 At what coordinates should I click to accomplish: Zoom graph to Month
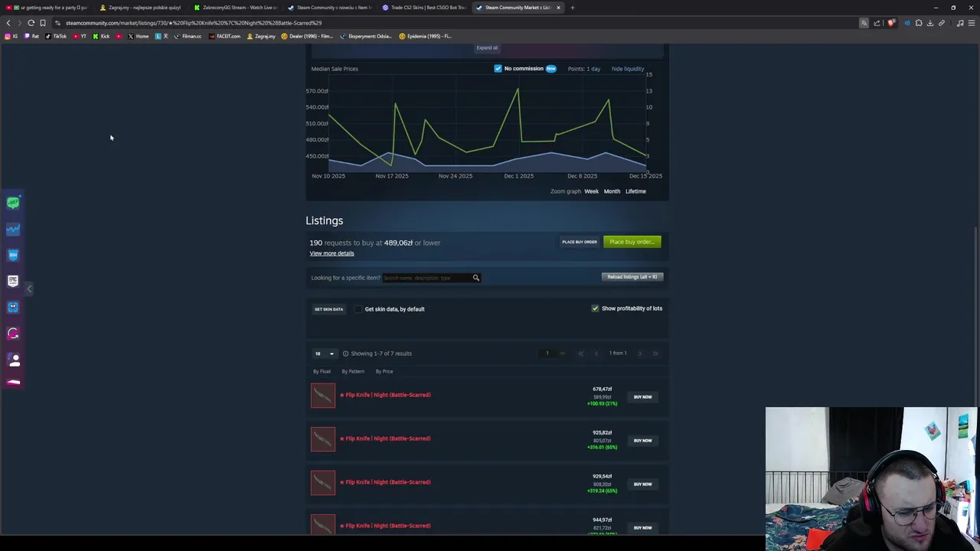612,191
